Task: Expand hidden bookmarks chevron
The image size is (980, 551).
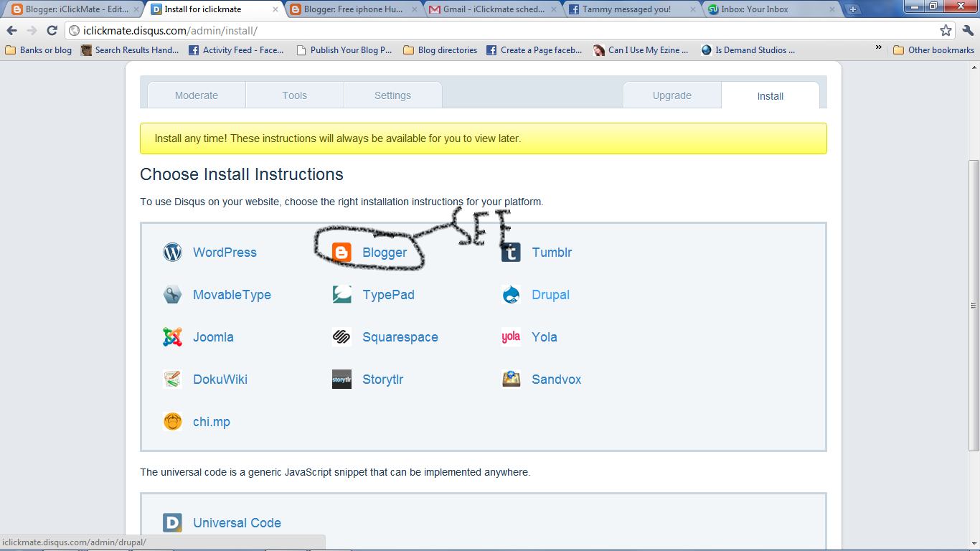Action: click(x=879, y=49)
